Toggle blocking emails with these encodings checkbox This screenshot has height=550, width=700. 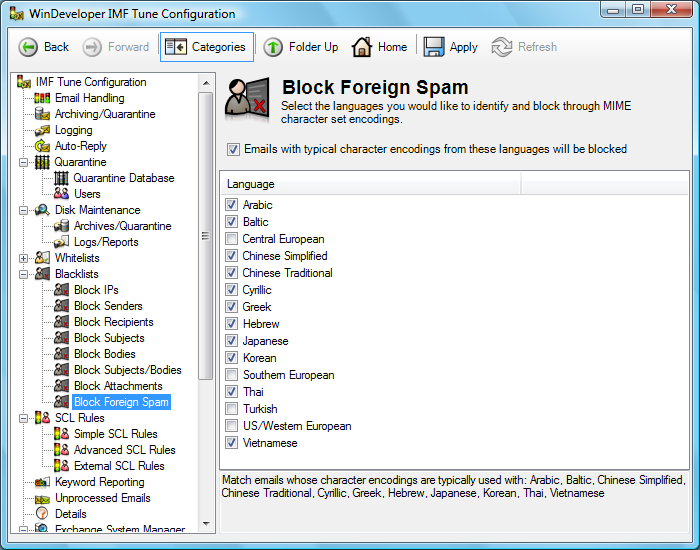[233, 149]
